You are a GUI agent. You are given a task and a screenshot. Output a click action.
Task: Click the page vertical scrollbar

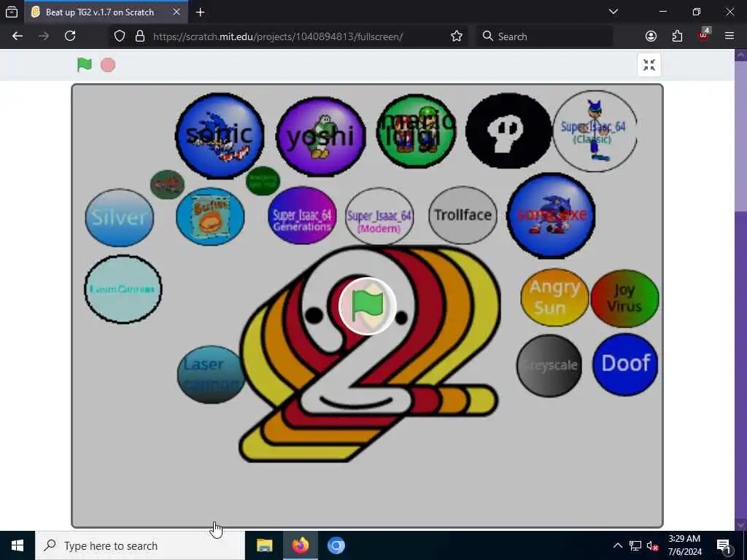pyautogui.click(x=741, y=289)
